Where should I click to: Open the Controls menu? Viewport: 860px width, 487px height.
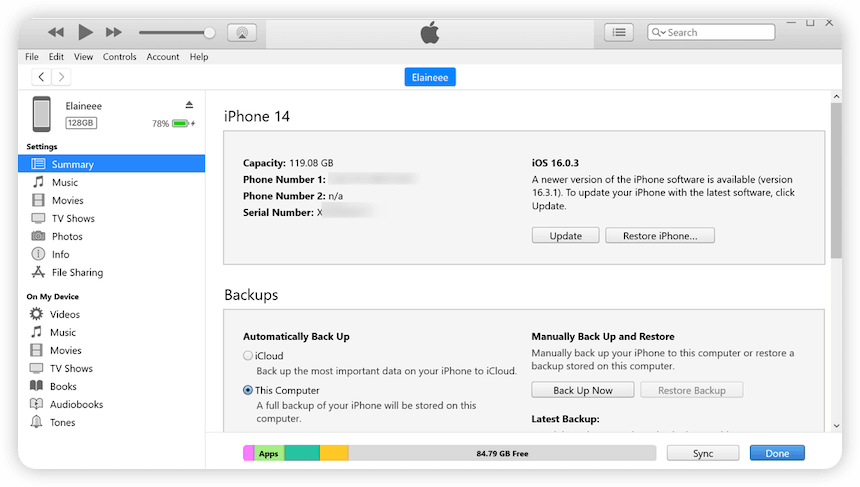coord(119,57)
